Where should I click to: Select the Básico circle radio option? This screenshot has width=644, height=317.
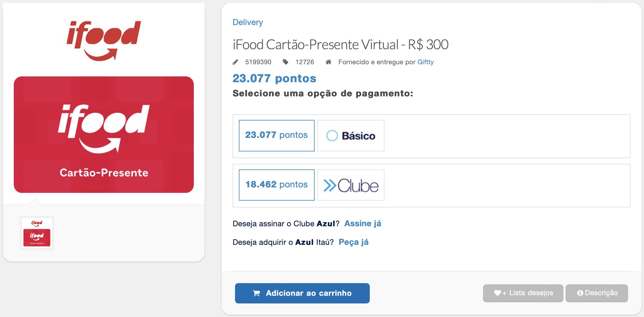tap(332, 136)
